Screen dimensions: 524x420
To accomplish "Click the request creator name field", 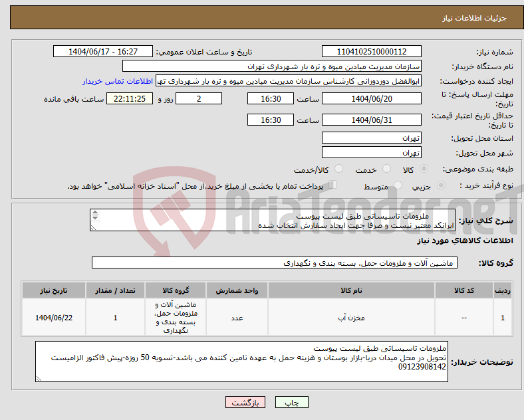I will pos(289,81).
